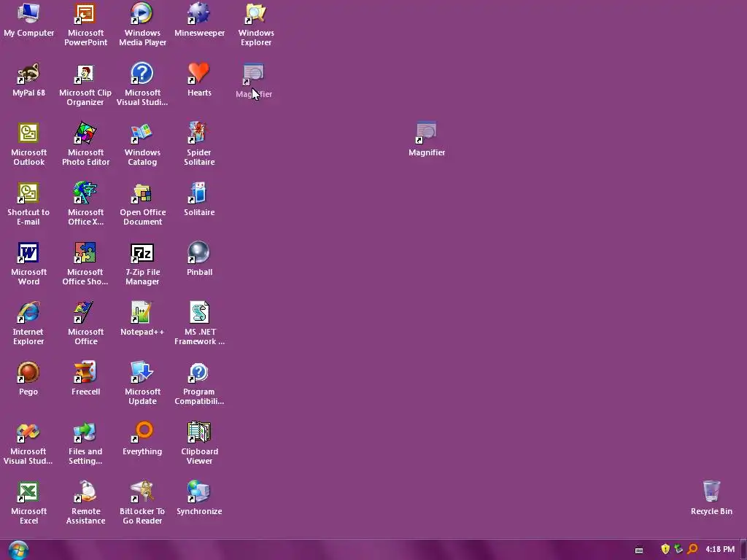The height and width of the screenshot is (560, 747).
Task: Open the yellow security shield tray alert
Action: (x=665, y=550)
